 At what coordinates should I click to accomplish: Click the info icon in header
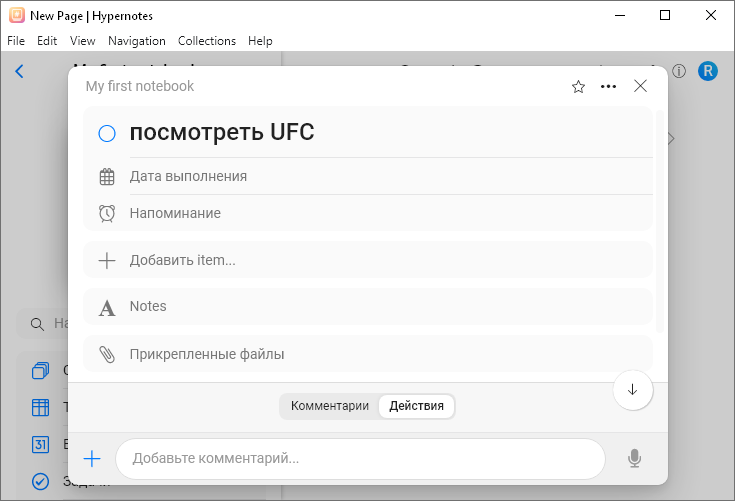679,71
